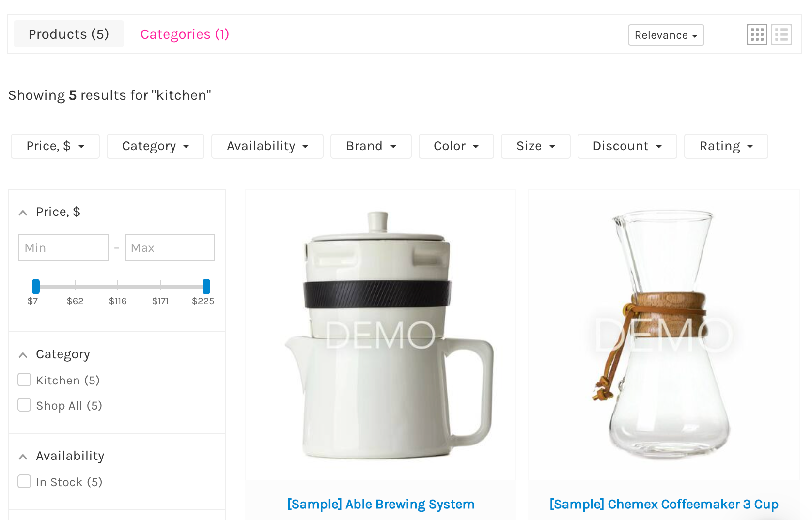Click the maximum price slider handle
Screen dimensions: 812x520
click(206, 287)
